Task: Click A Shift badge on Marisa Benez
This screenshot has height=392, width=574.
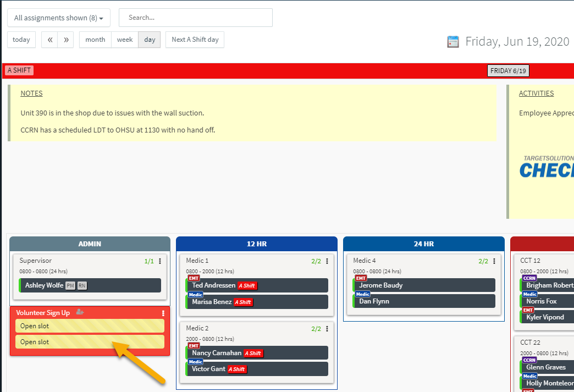Action: tap(243, 302)
